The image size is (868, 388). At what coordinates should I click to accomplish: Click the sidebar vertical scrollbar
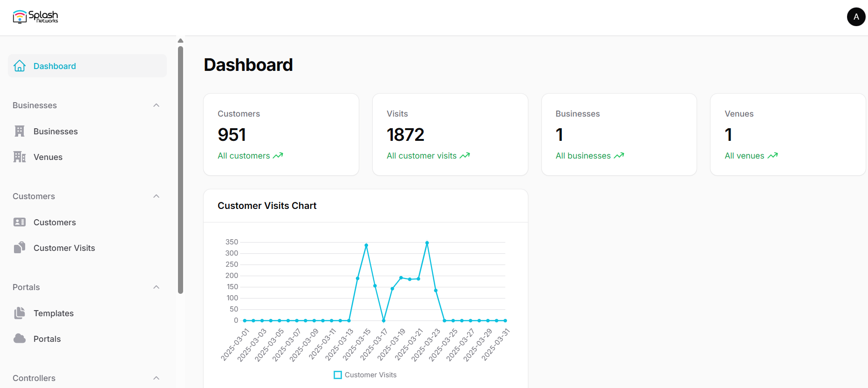pyautogui.click(x=180, y=170)
